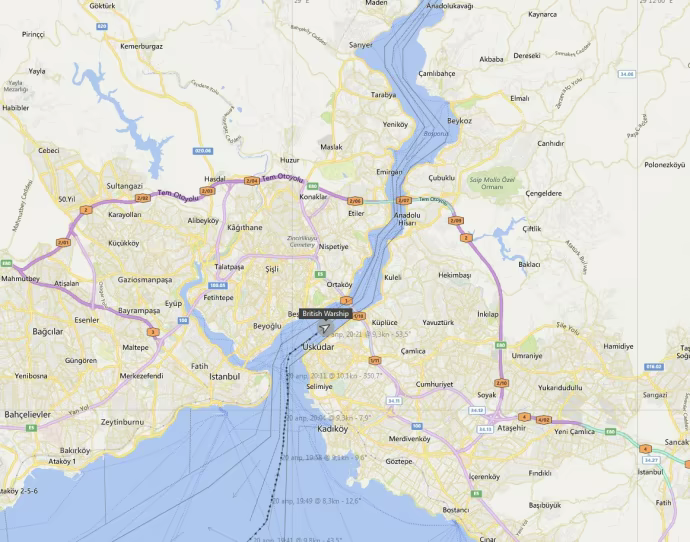690x542 pixels.
Task: Click the Istanbul city label near Fatih
Action: [x=224, y=377]
